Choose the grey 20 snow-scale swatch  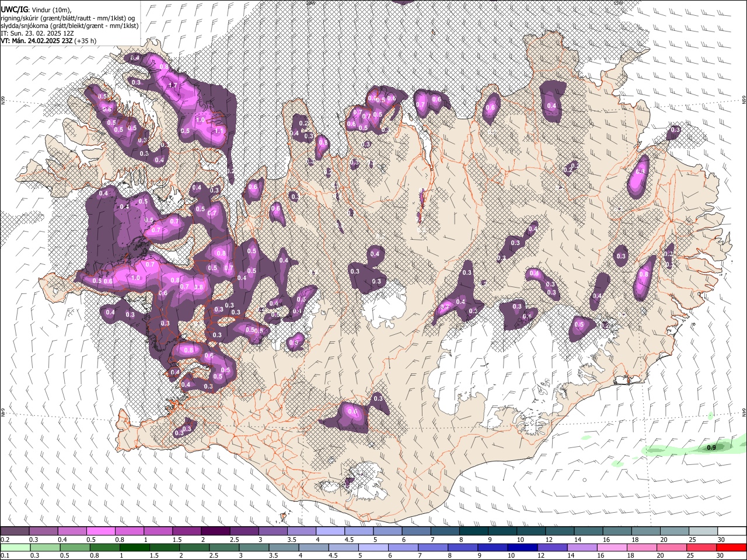point(674,531)
